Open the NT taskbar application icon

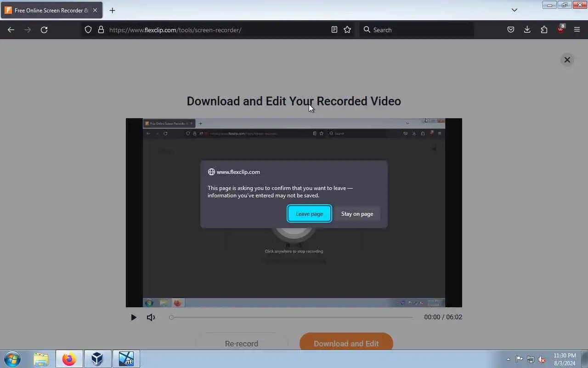click(x=126, y=359)
